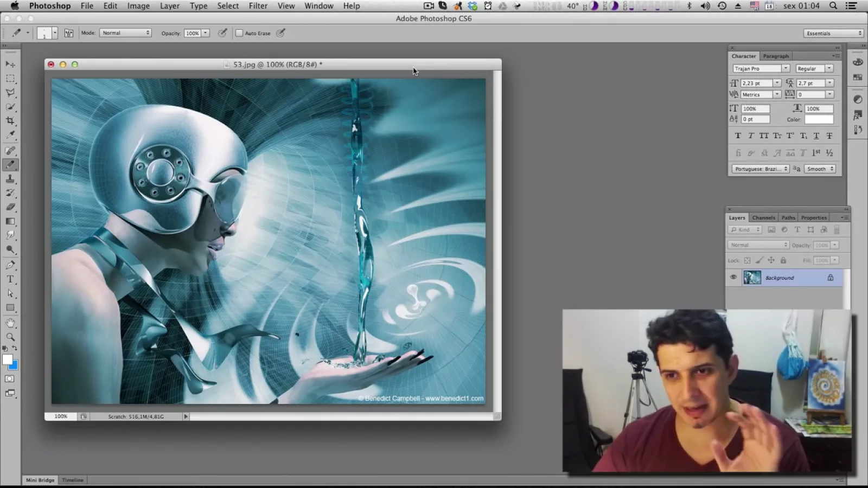Open the pencil Mode dropdown
The height and width of the screenshot is (488, 868).
[x=125, y=33]
